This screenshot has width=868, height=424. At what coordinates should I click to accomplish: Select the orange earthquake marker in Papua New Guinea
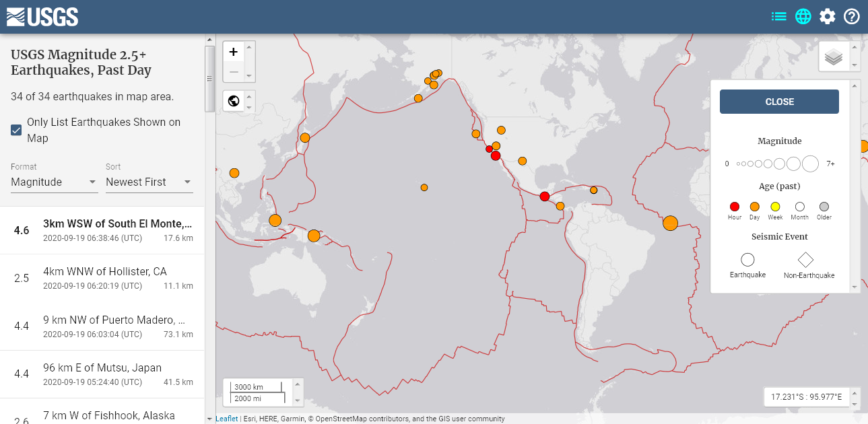[x=314, y=236]
